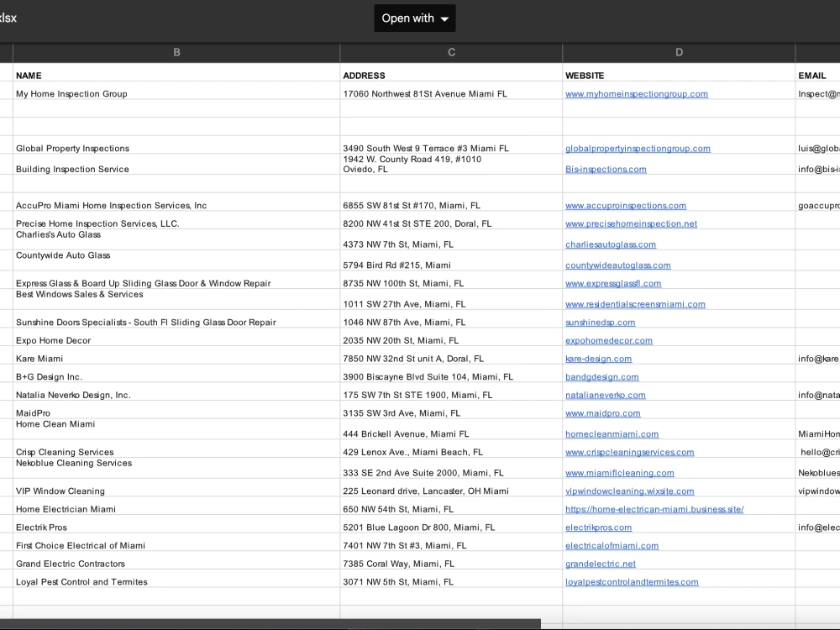Open www.miamiflcleaning.com link

tap(620, 474)
